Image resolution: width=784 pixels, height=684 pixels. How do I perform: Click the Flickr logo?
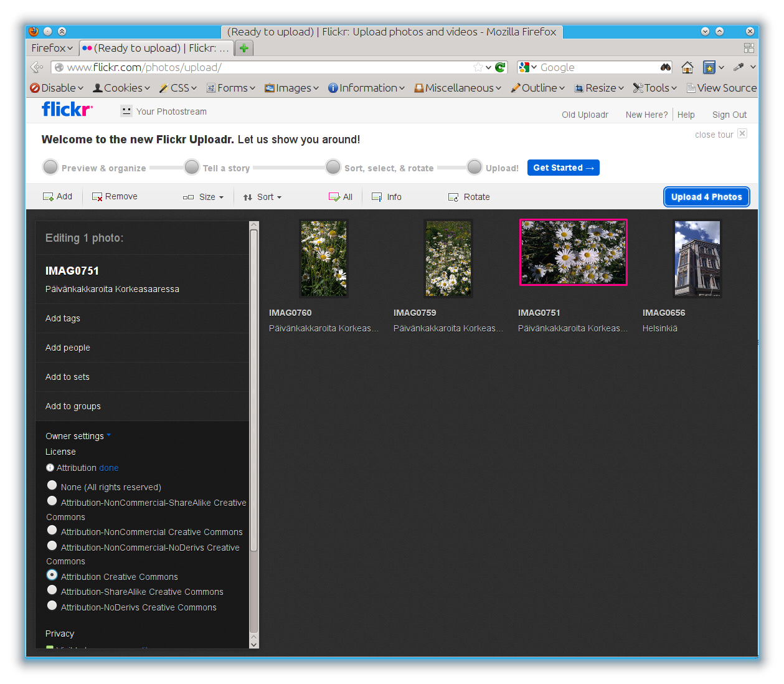67,110
